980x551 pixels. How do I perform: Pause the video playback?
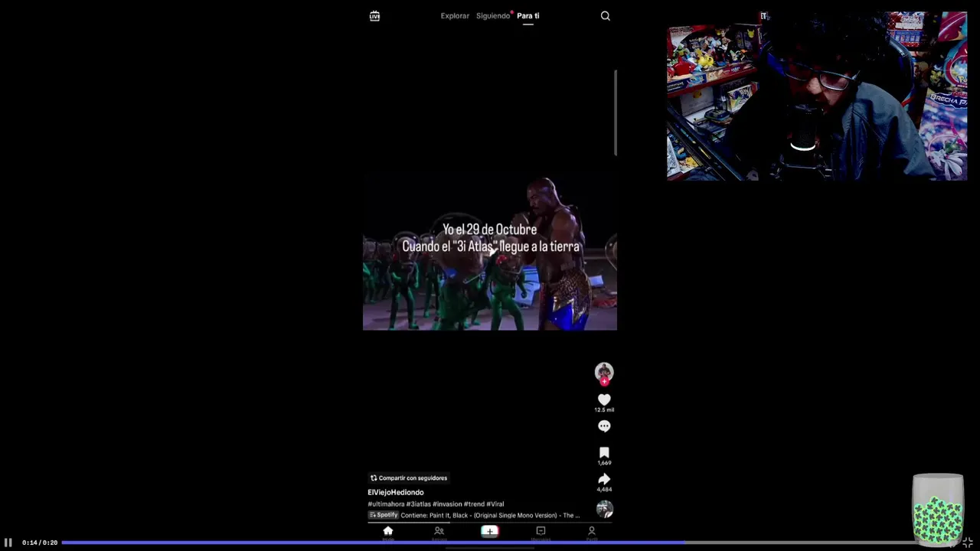click(x=8, y=542)
